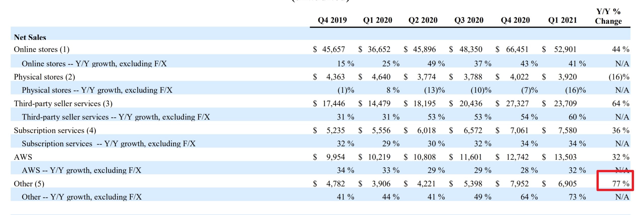This screenshot has height=215, width=644.
Task: Click Other Q4 2019 value 4,782
Action: coord(335,184)
